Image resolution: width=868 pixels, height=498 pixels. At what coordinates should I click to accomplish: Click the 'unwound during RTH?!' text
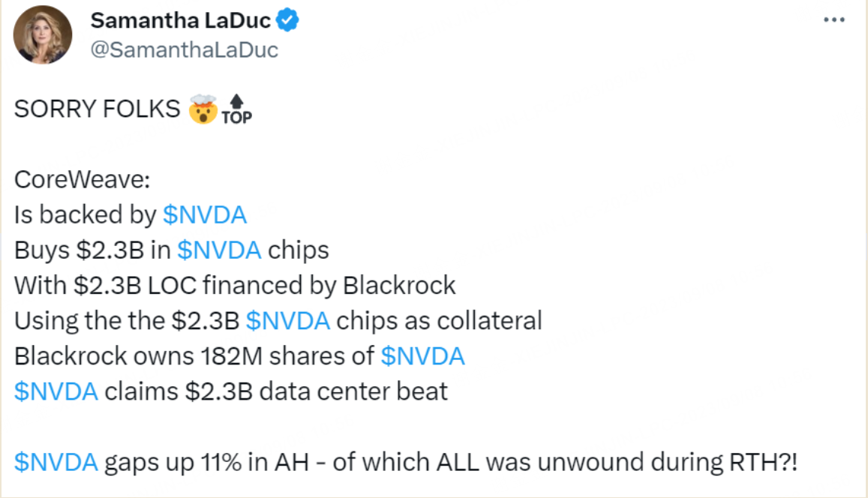(x=667, y=462)
